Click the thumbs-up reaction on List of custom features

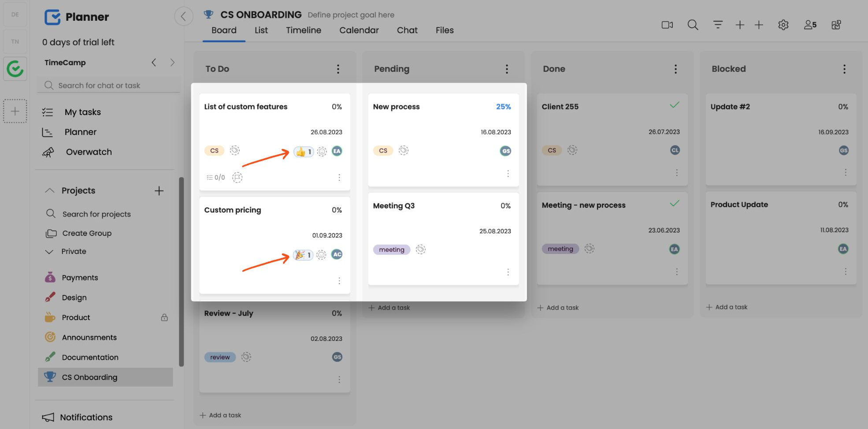tap(304, 152)
